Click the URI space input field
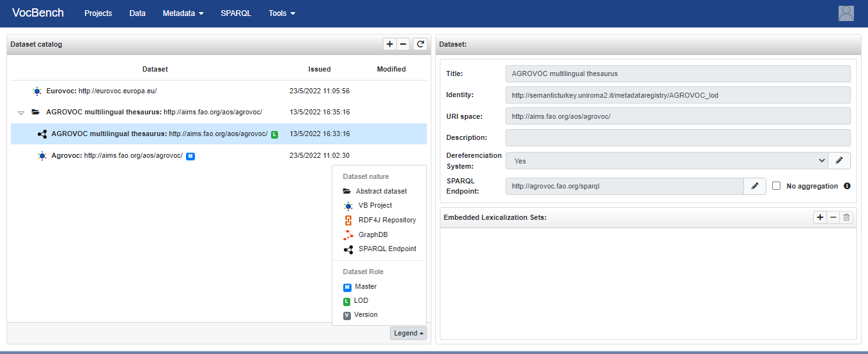Image resolution: width=868 pixels, height=354 pixels. pos(678,116)
